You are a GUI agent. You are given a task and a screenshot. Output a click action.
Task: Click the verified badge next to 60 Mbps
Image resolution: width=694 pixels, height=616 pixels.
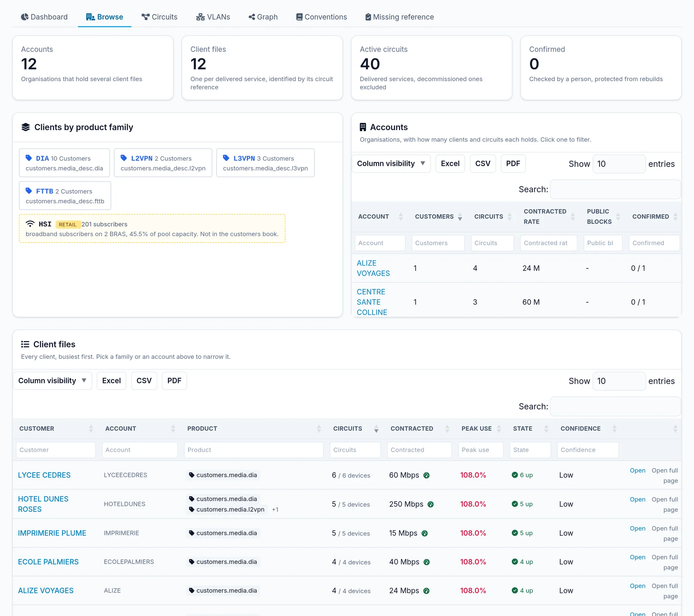(426, 475)
